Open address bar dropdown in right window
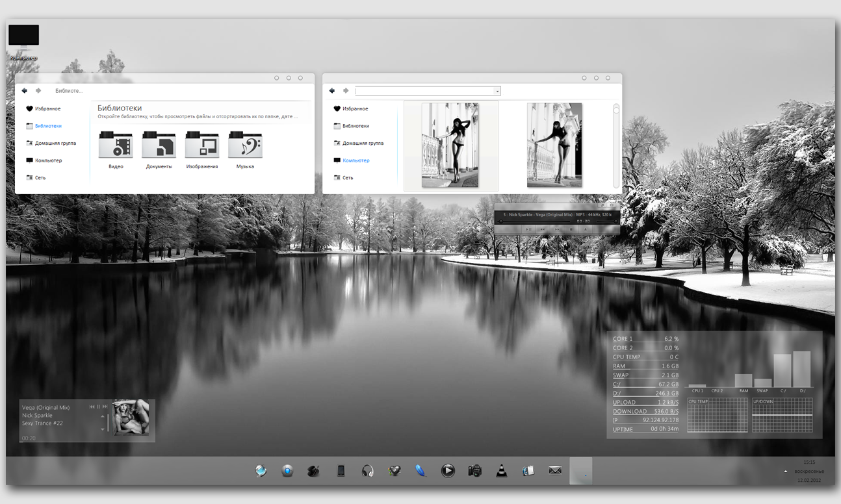 [x=497, y=92]
